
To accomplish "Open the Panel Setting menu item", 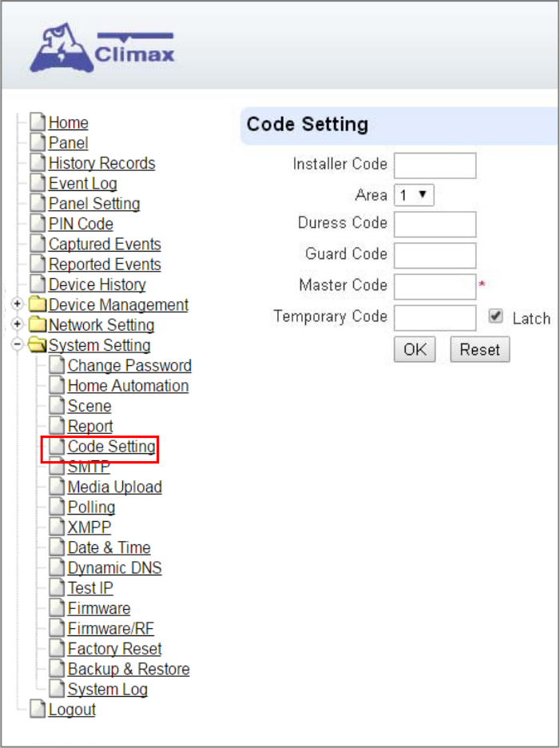I will coord(94,203).
